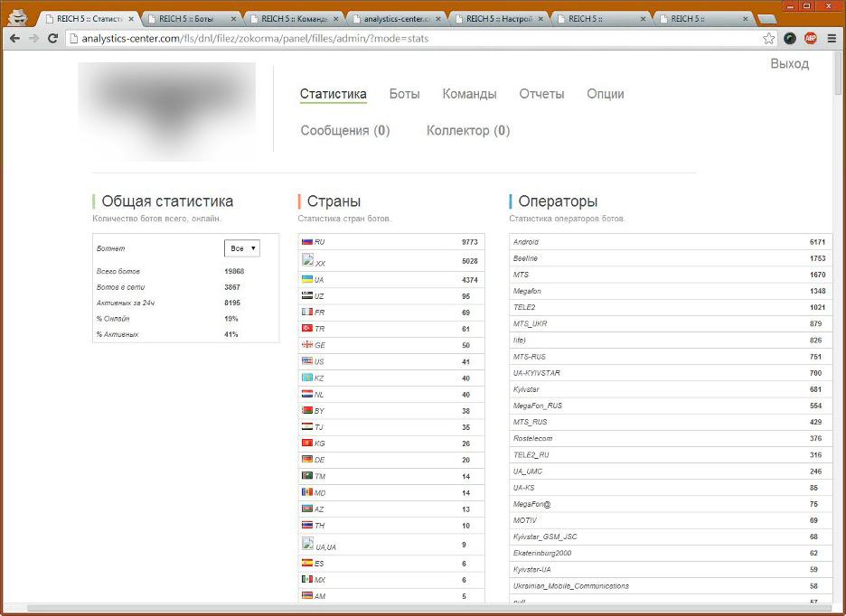Click the KZ flag icon in country list
This screenshot has width=846, height=616.
[307, 377]
